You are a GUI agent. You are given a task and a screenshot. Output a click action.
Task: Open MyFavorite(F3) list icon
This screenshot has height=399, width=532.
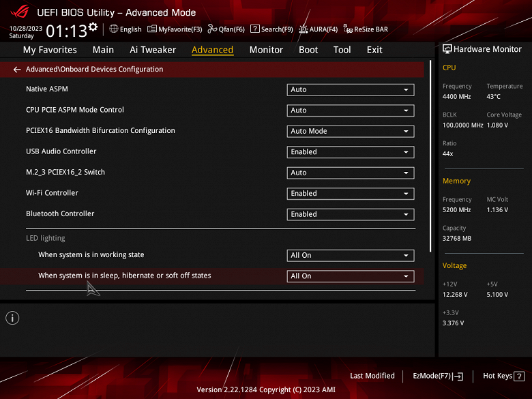pyautogui.click(x=151, y=29)
